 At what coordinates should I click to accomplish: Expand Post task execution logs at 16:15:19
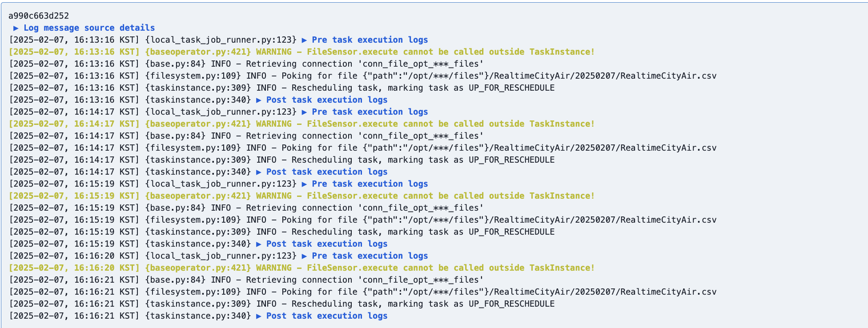pos(321,244)
